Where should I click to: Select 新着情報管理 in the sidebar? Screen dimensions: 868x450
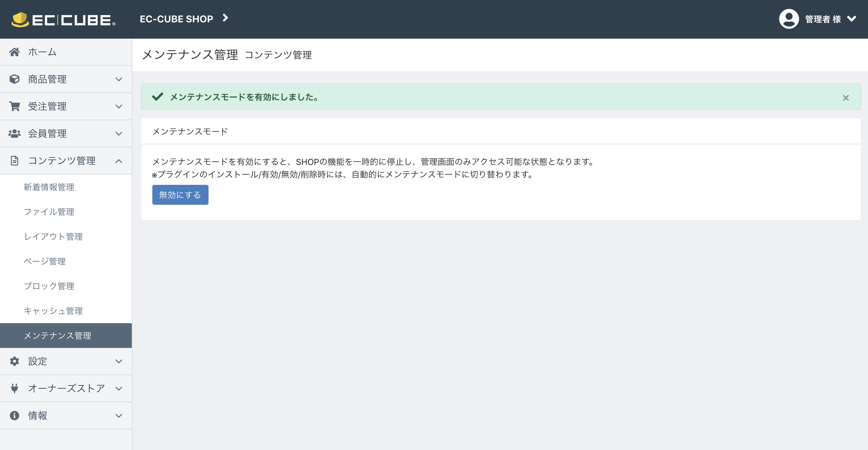tap(49, 188)
